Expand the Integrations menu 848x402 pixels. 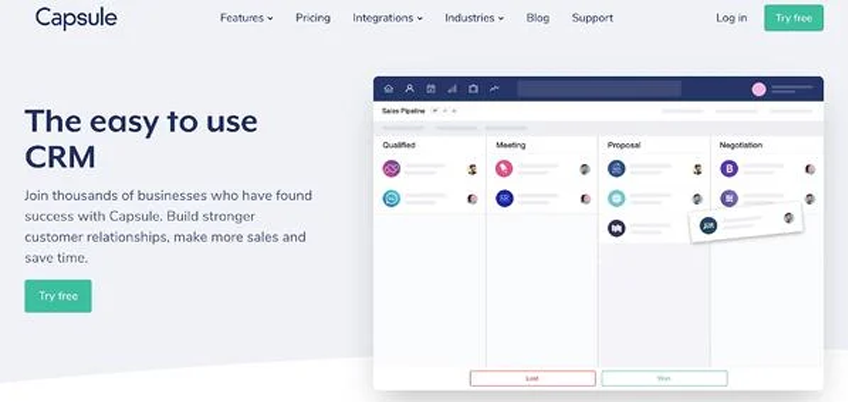pyautogui.click(x=387, y=18)
